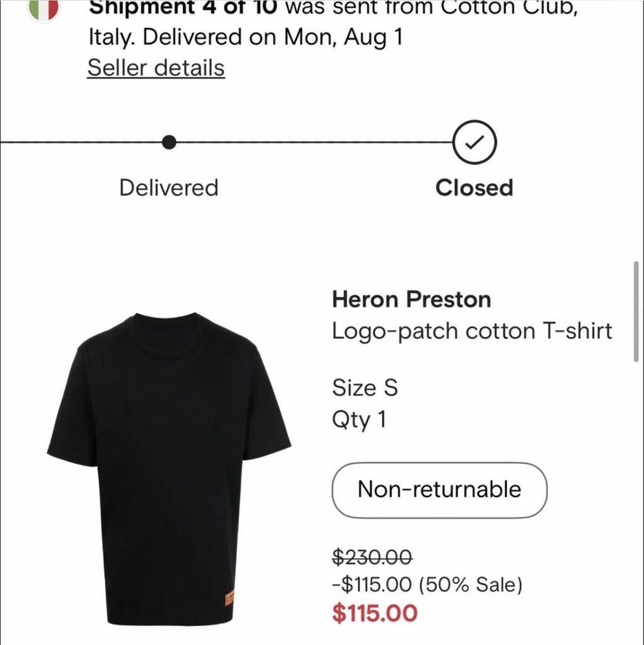The height and width of the screenshot is (645, 644).
Task: Click the 50% Sale discount line
Action: [427, 585]
